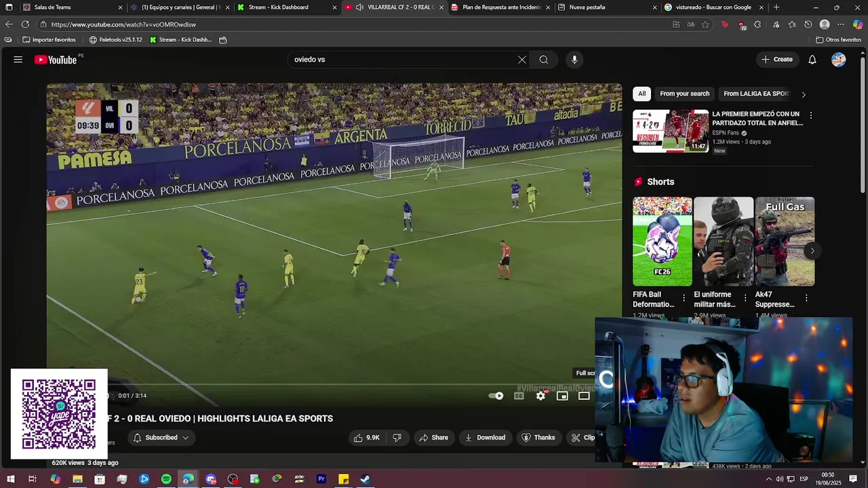
Task: Start voice search with the microphone
Action: point(574,60)
